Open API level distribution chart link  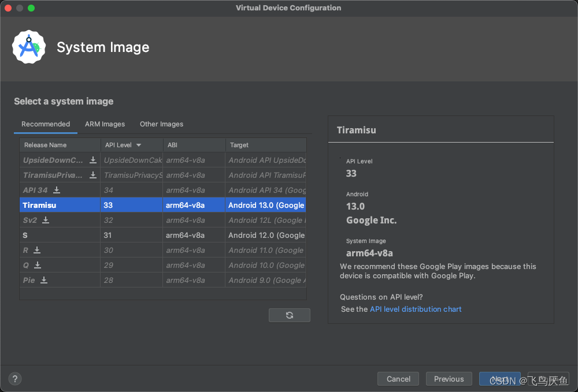tap(416, 309)
